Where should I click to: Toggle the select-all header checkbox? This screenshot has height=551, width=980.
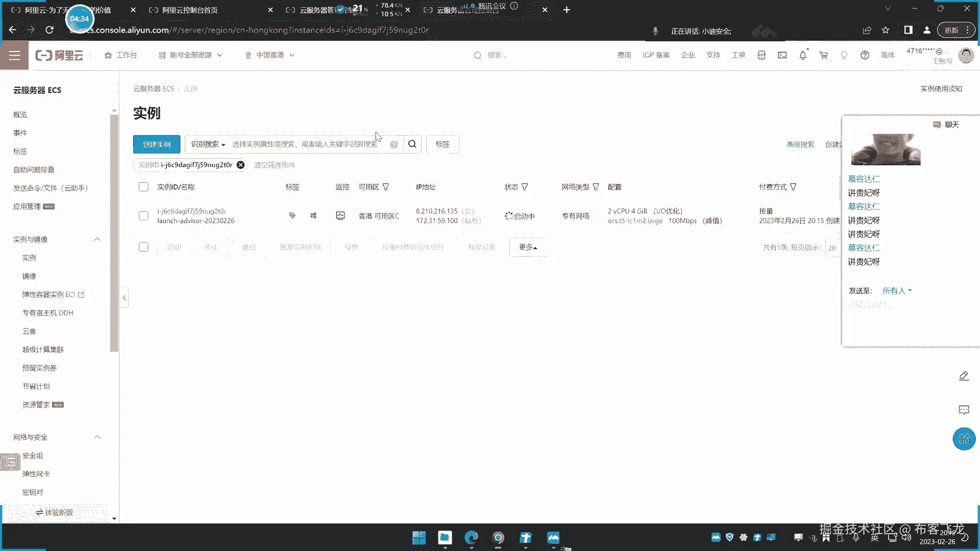[143, 187]
